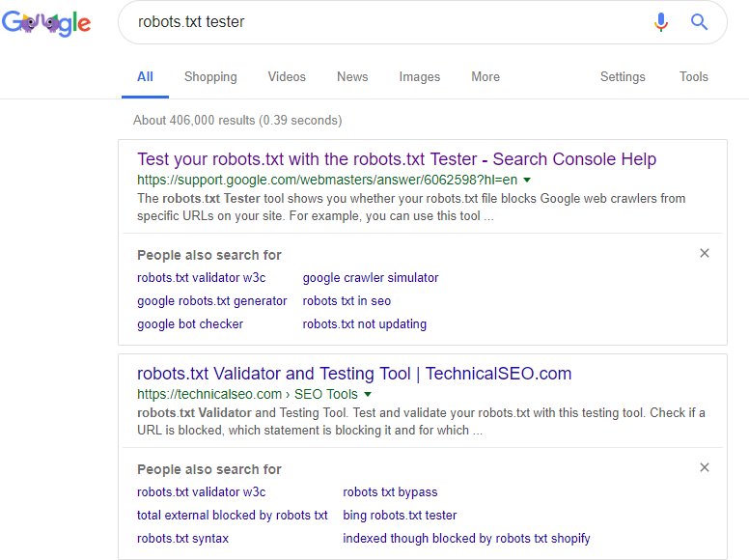Search for robots txt bypass
This screenshot has height=560, width=749.
click(x=390, y=492)
